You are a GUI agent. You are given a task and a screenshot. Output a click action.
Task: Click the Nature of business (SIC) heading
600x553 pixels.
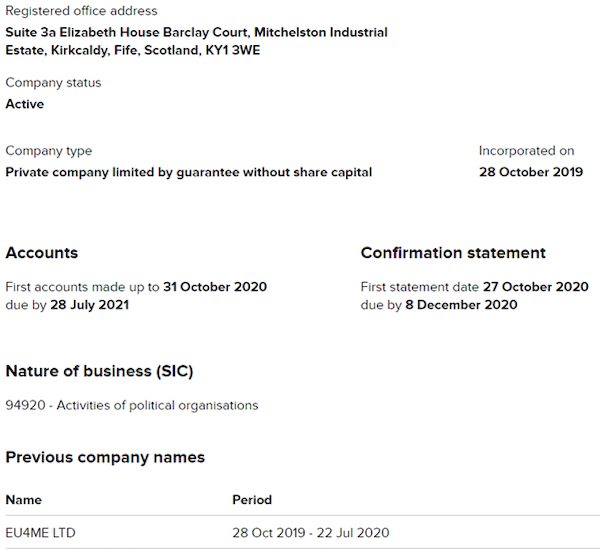click(99, 371)
